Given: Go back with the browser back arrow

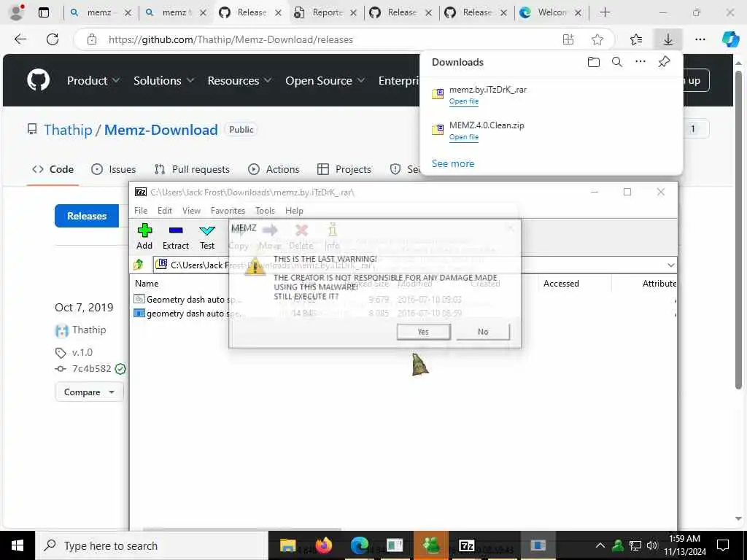Looking at the screenshot, I should 20,39.
